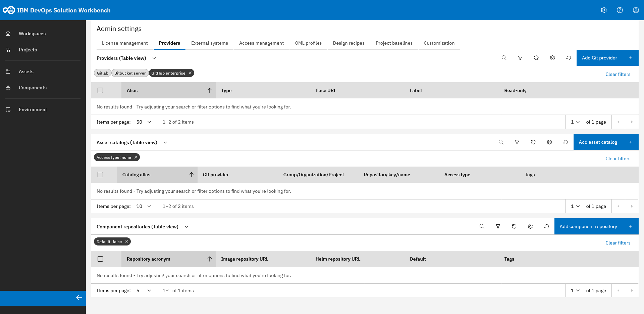Screen dimensions: 644x314
Task: Click Add Git provider button
Action: [x=607, y=58]
